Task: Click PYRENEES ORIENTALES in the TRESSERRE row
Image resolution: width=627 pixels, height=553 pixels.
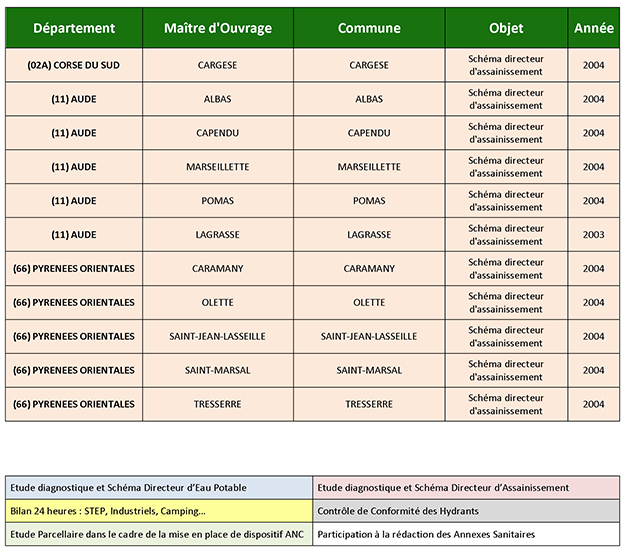Action: 74,404
